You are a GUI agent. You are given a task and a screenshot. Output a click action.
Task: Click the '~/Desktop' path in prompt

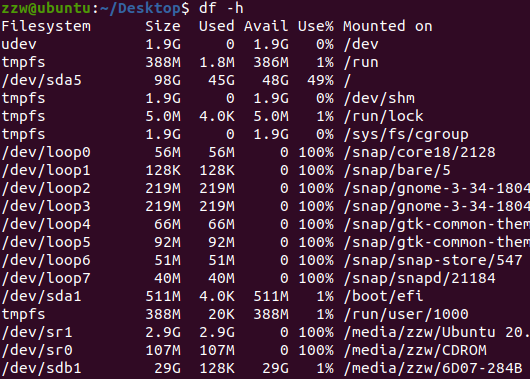[x=141, y=8]
